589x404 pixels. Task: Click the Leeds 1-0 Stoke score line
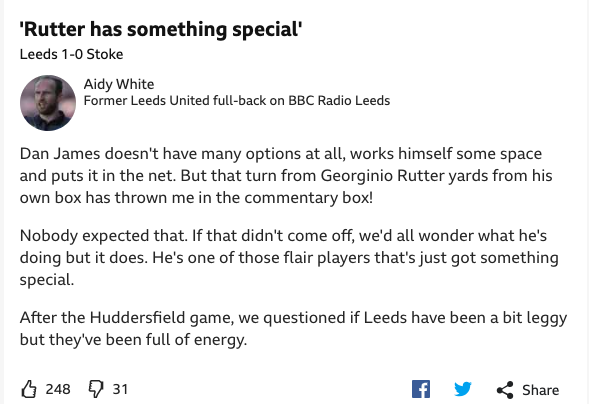(x=71, y=54)
